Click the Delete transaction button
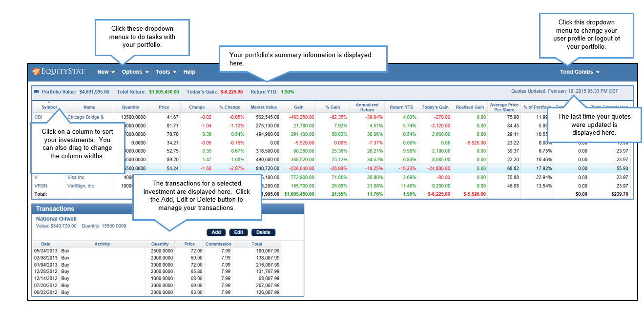 coord(263,232)
